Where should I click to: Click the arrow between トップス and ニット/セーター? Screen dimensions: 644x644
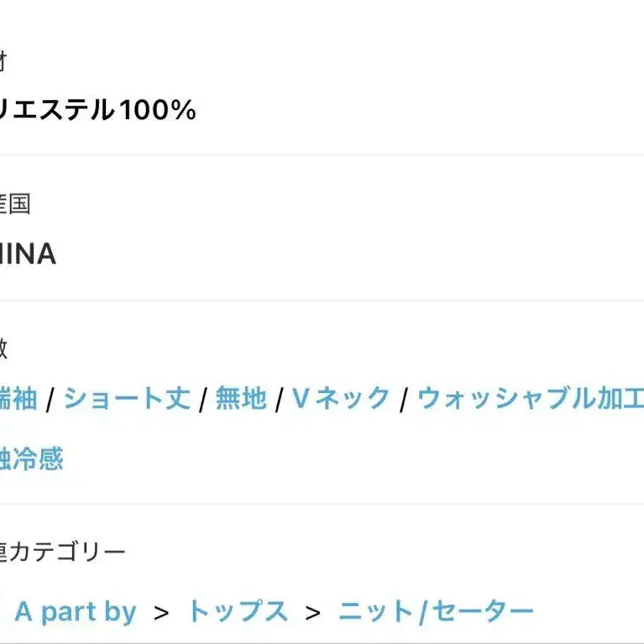[312, 613]
